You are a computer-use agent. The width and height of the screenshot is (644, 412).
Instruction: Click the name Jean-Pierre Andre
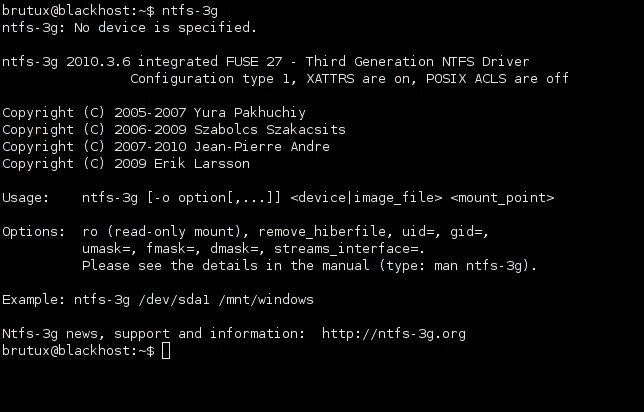262,147
